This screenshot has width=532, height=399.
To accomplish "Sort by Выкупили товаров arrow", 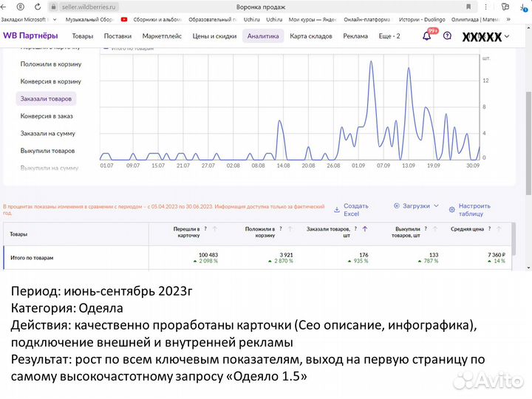I will coord(435,229).
